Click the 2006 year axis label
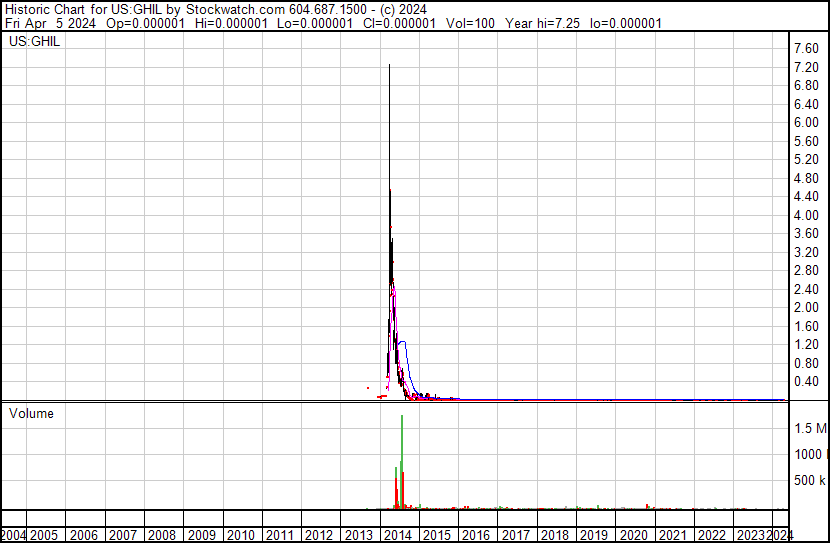The width and height of the screenshot is (830, 543). (84, 535)
